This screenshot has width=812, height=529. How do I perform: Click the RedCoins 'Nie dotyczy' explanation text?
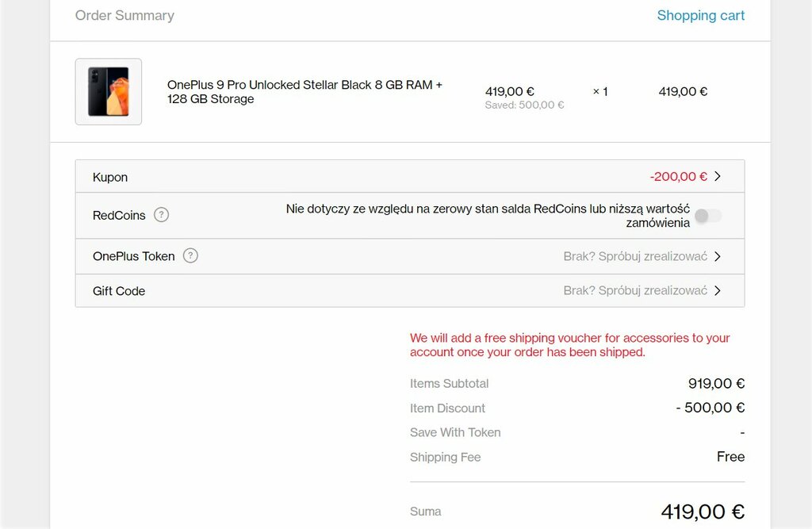pyautogui.click(x=488, y=216)
